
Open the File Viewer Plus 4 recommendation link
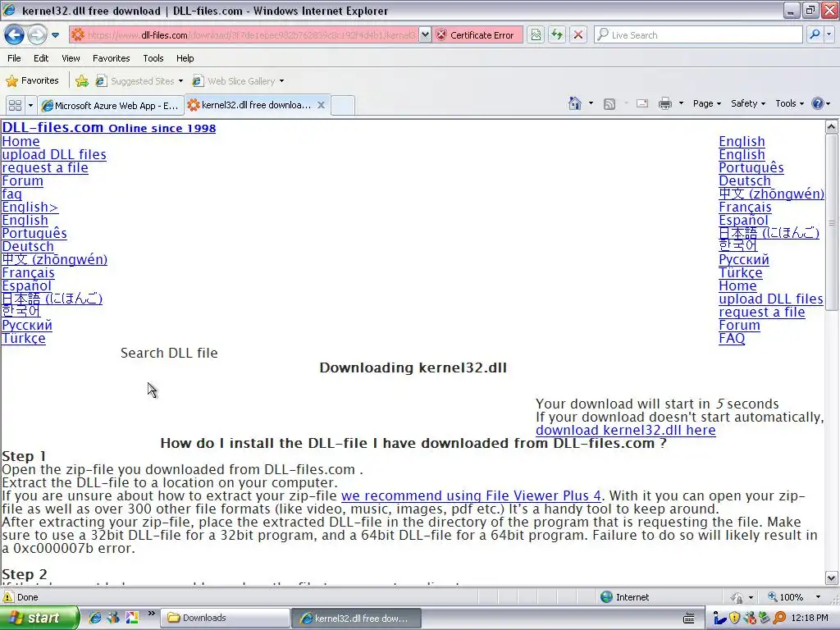point(471,495)
